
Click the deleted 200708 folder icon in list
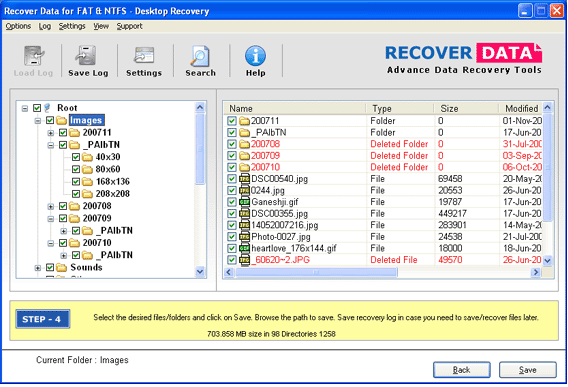245,144
